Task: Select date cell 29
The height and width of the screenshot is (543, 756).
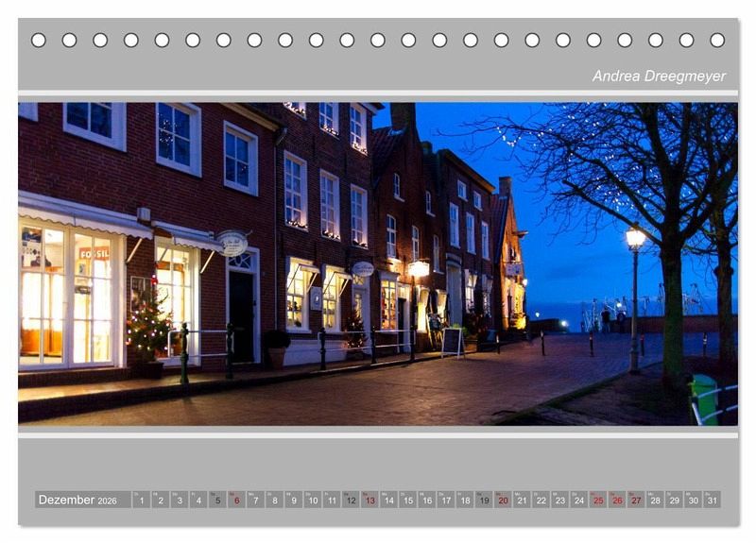Action: tap(675, 500)
